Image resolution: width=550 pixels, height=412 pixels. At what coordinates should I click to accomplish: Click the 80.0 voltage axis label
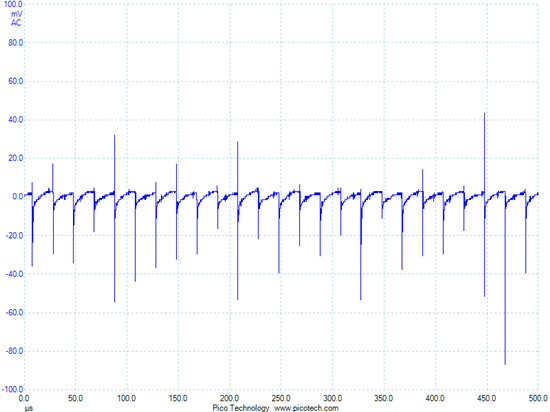(x=15, y=43)
